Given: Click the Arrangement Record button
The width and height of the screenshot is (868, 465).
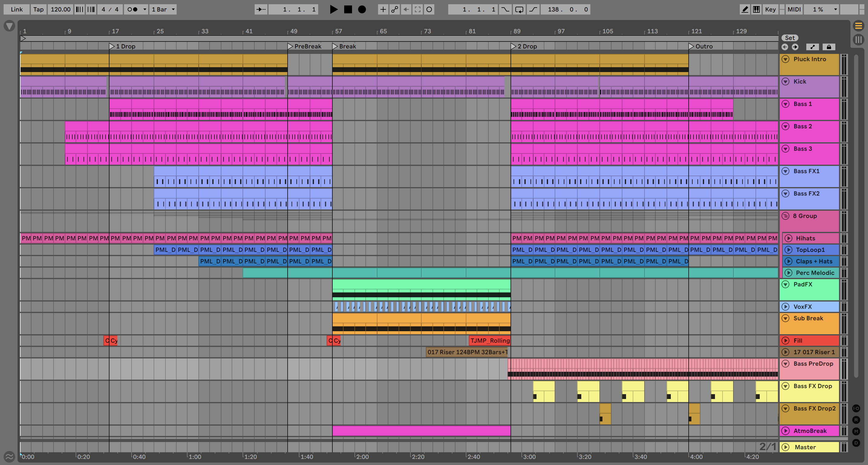Looking at the screenshot, I should 361,9.
